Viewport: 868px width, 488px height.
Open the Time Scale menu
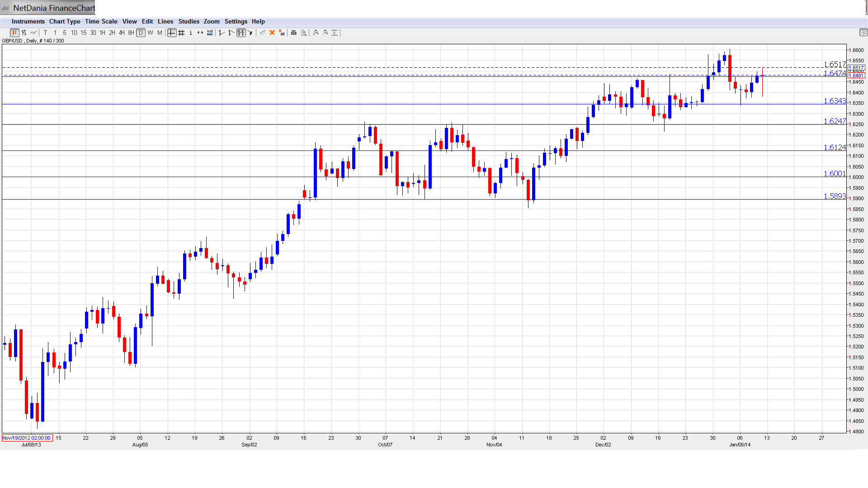coord(101,21)
